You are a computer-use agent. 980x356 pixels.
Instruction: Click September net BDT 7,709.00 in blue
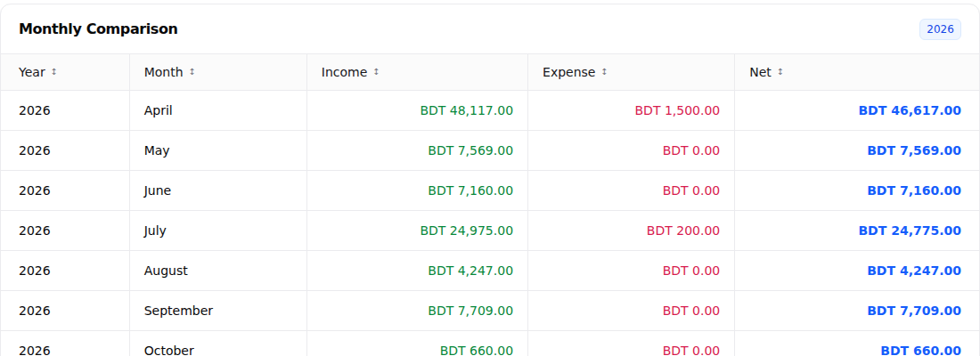914,311
